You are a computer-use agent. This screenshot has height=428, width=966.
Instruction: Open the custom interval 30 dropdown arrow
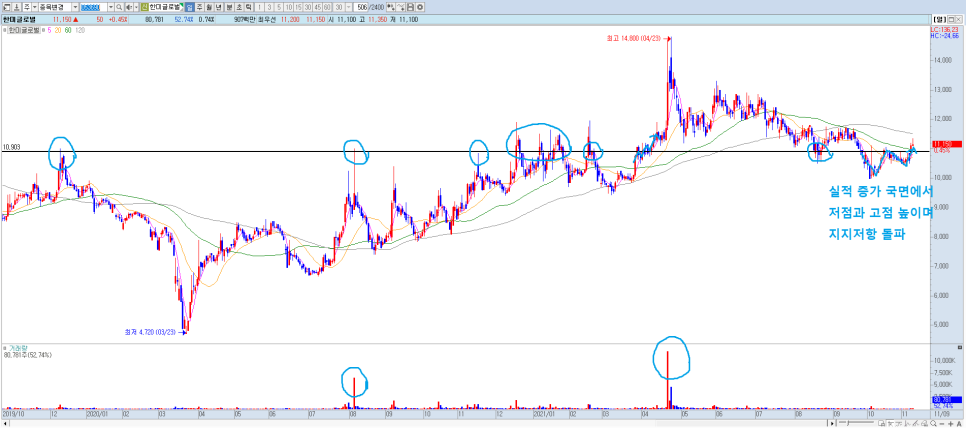tap(349, 7)
